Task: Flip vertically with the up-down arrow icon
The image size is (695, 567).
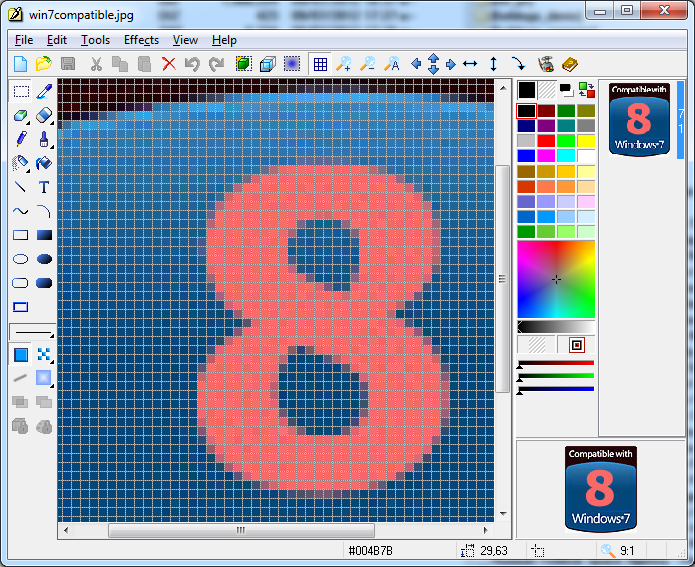Action: pos(493,64)
